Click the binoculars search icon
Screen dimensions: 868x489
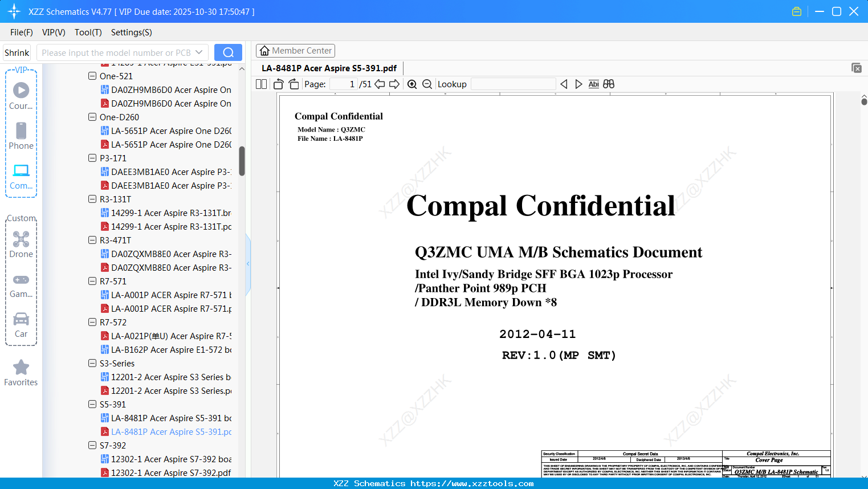[x=609, y=84]
